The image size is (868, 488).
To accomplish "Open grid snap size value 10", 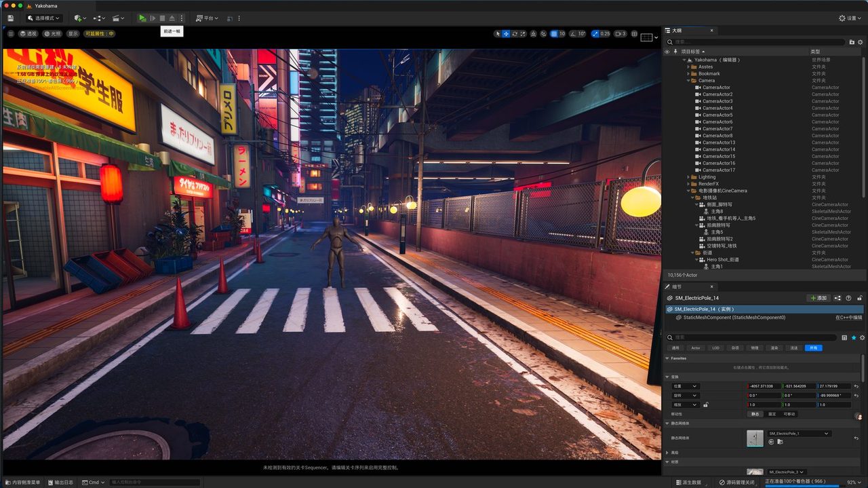I will [562, 33].
